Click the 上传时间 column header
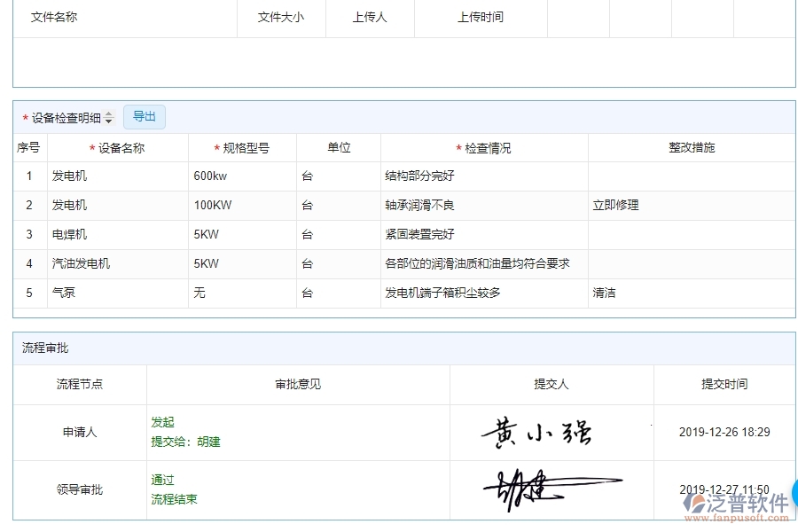 coord(481,16)
